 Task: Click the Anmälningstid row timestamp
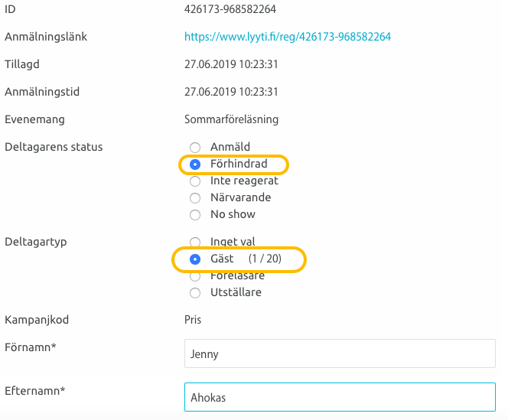tap(231, 92)
